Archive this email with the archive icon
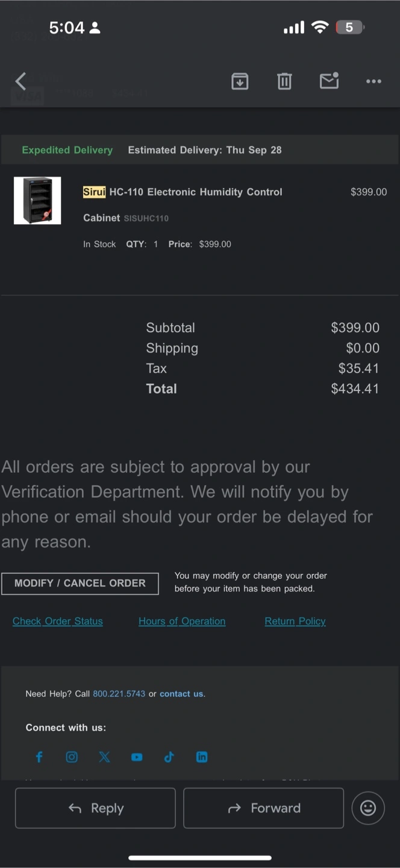The width and height of the screenshot is (400, 868). (240, 81)
